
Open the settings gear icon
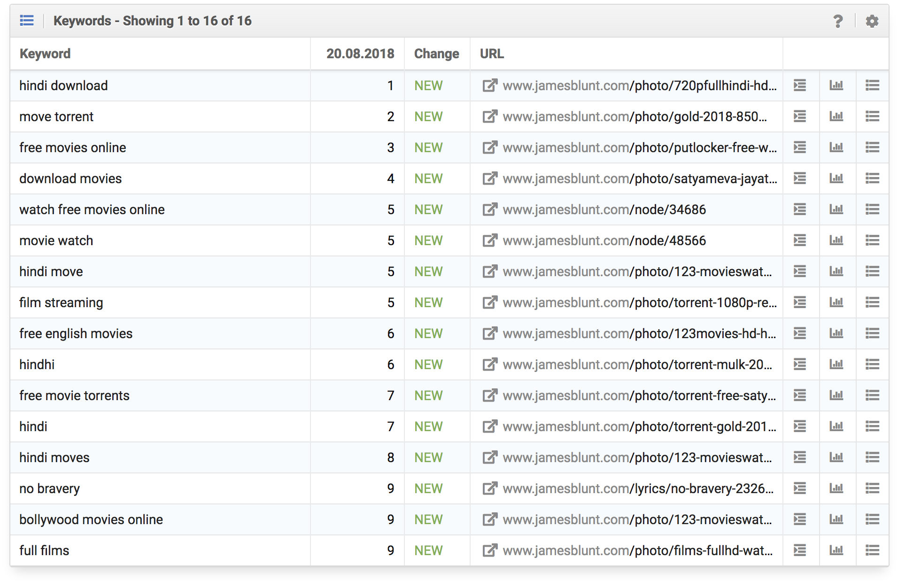coord(872,21)
